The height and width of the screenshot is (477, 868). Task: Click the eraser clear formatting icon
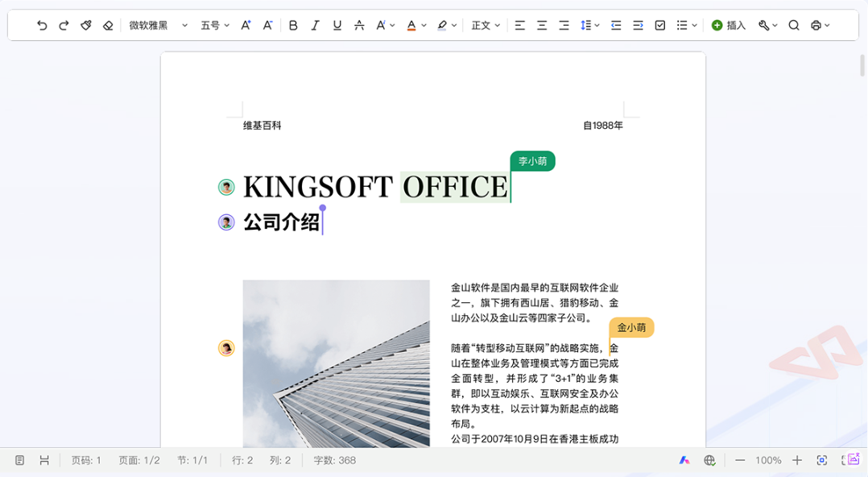108,26
